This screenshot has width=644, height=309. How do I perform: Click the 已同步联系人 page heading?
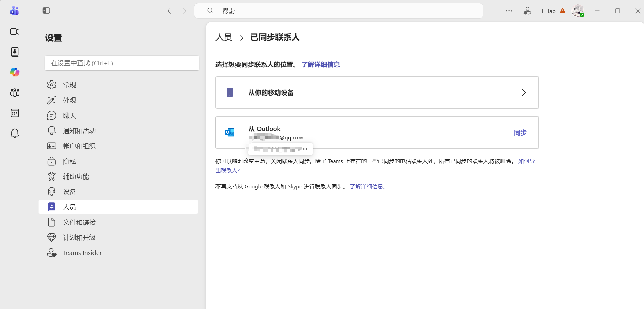[x=275, y=37]
